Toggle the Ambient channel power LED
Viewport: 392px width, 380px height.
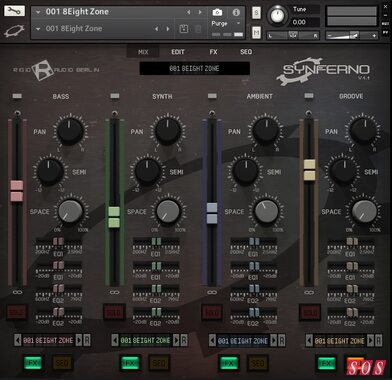tap(212, 96)
